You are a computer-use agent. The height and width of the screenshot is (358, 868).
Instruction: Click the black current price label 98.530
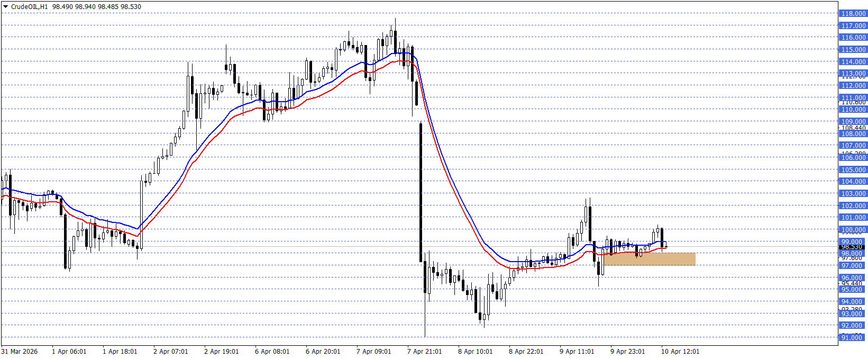(x=852, y=247)
